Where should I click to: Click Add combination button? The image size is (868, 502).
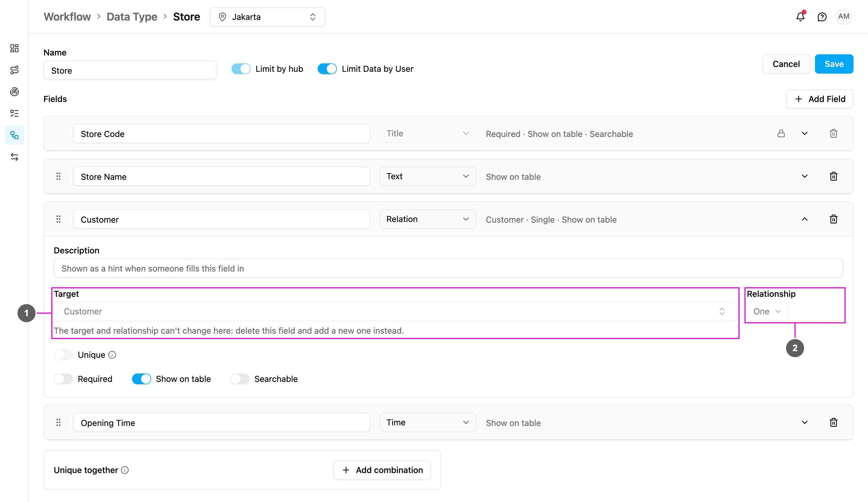coord(382,470)
